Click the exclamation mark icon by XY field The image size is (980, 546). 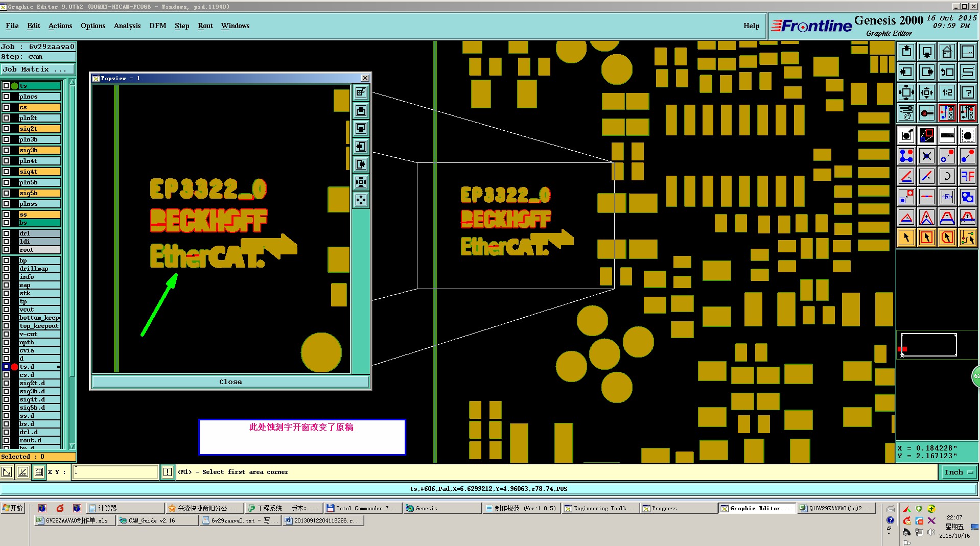coord(168,472)
